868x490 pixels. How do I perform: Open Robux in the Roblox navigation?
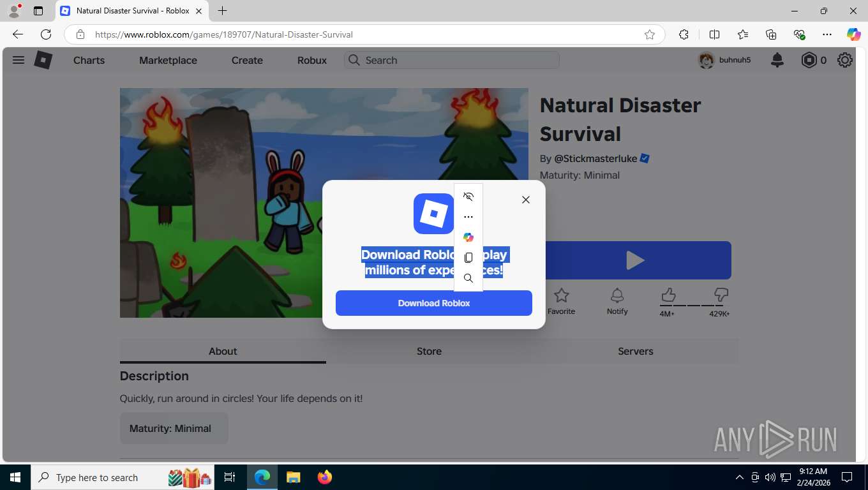pos(312,60)
